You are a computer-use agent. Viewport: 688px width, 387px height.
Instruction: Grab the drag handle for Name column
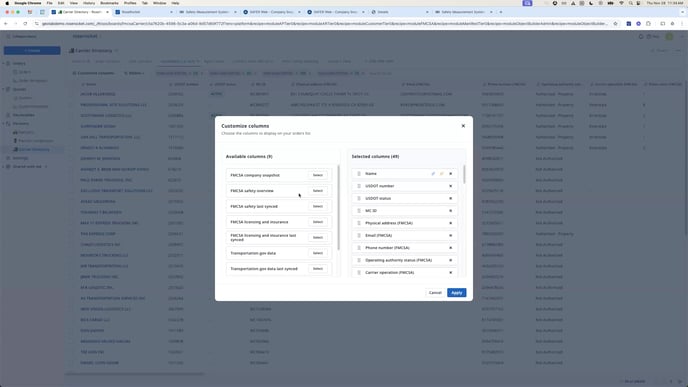click(359, 174)
